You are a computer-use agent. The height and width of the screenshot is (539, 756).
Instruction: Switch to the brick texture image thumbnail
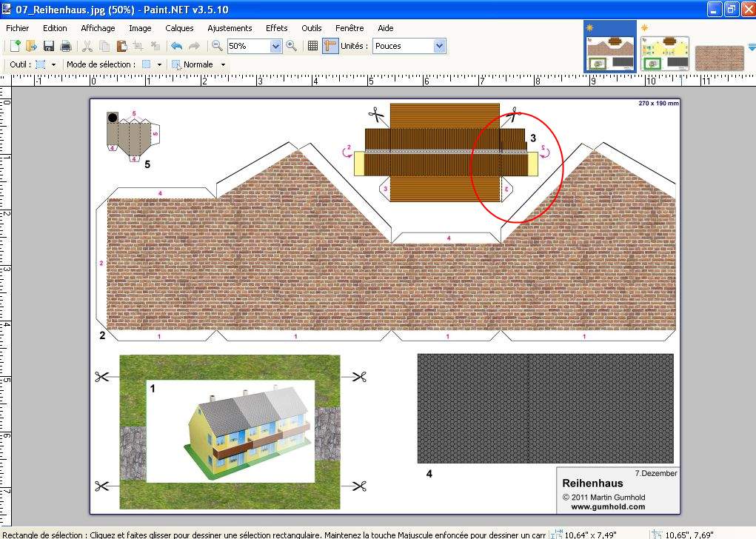tap(718, 57)
